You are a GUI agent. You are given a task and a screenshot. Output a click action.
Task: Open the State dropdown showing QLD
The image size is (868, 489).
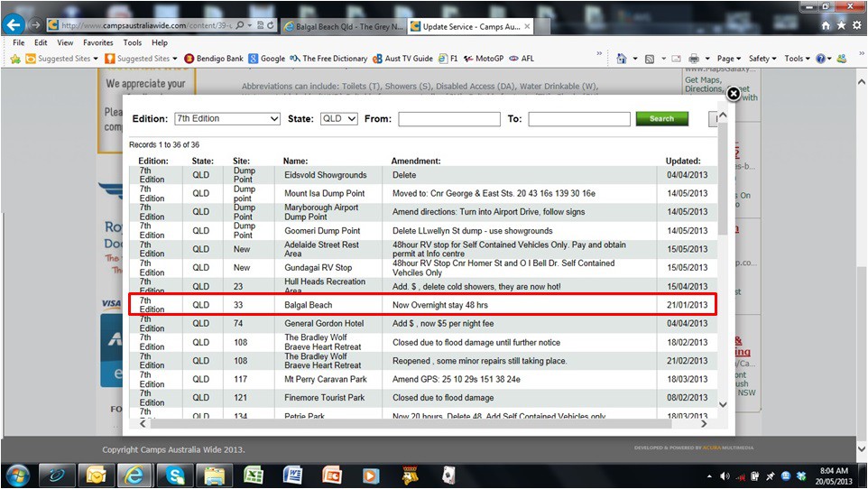338,119
